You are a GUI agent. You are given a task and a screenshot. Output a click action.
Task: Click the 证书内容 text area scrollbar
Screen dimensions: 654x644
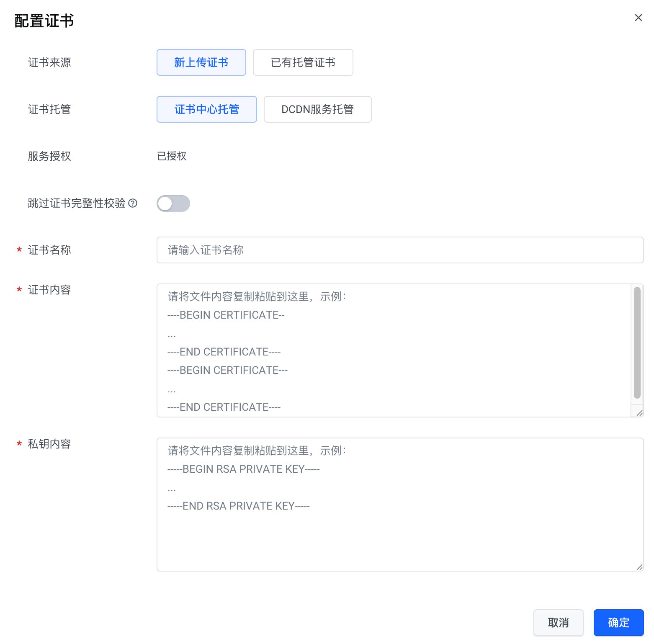click(637, 343)
